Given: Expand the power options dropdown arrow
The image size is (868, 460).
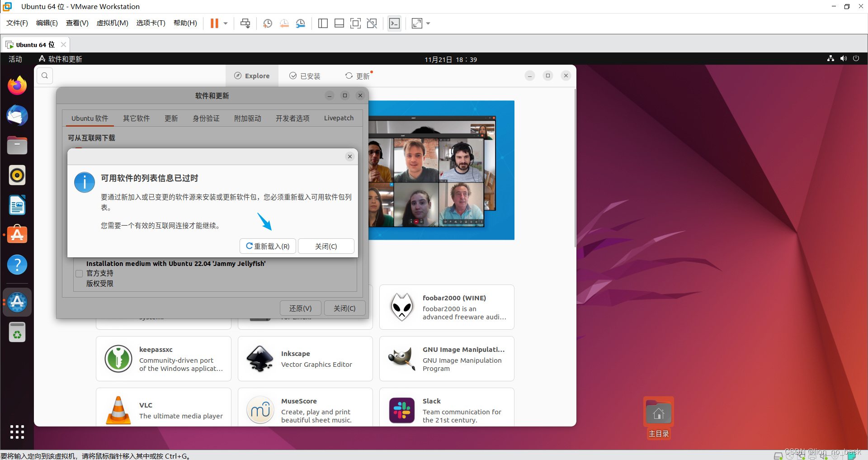Looking at the screenshot, I should pyautogui.click(x=856, y=59).
